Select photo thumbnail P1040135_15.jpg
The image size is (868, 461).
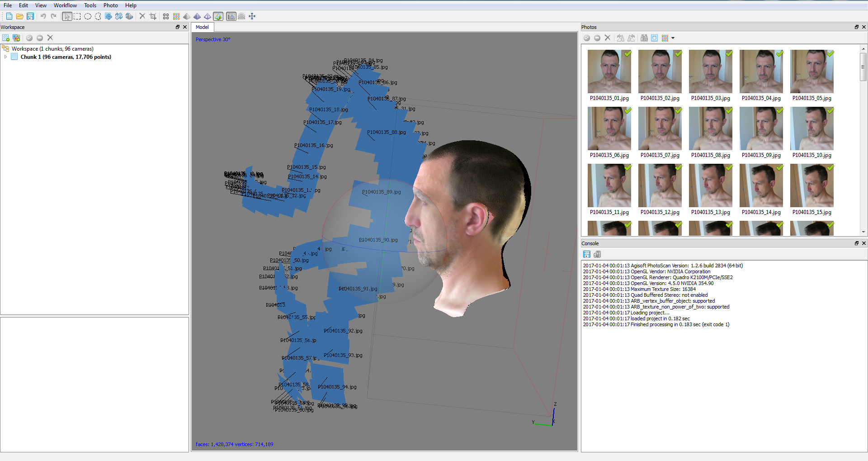tap(811, 185)
